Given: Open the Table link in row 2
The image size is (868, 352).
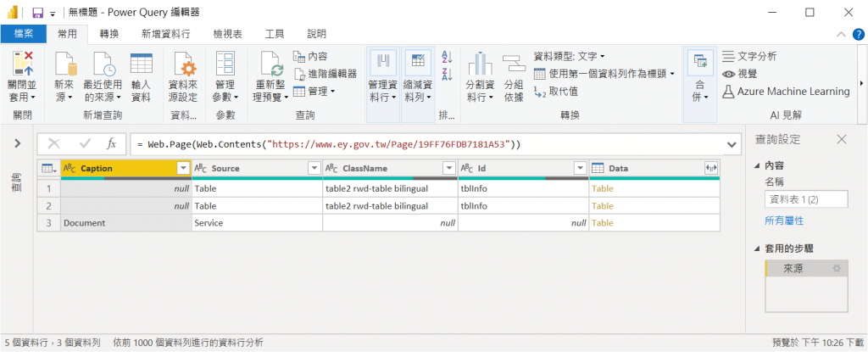Looking at the screenshot, I should tap(603, 205).
